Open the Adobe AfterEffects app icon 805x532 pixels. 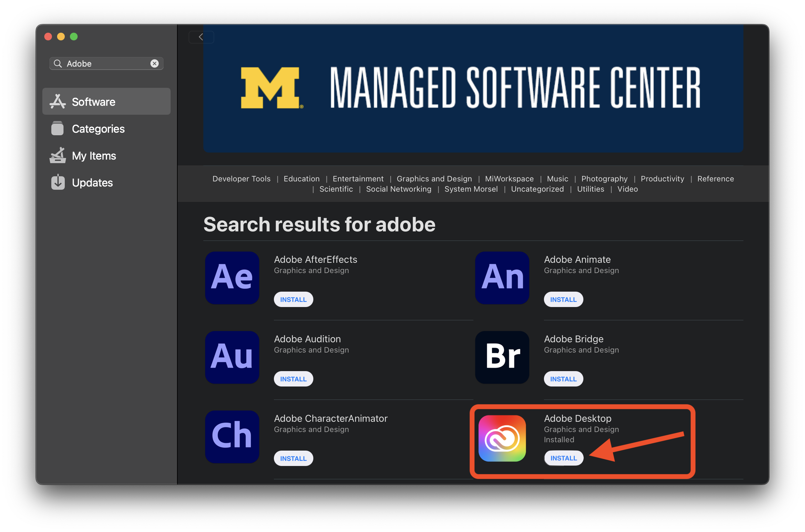point(232,278)
